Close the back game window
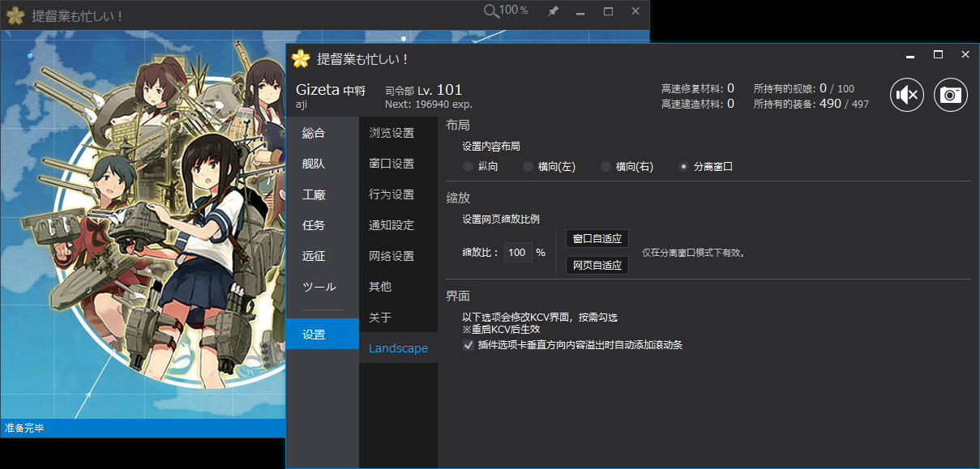 tap(636, 11)
